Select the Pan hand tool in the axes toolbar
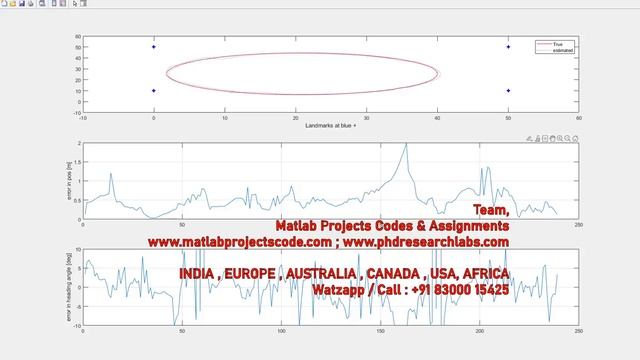 point(553,139)
